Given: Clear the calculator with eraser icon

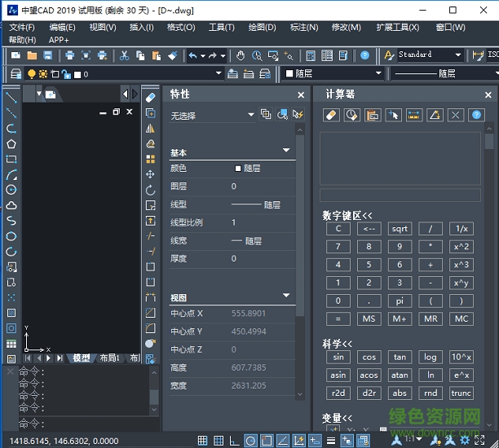Looking at the screenshot, I should point(331,116).
